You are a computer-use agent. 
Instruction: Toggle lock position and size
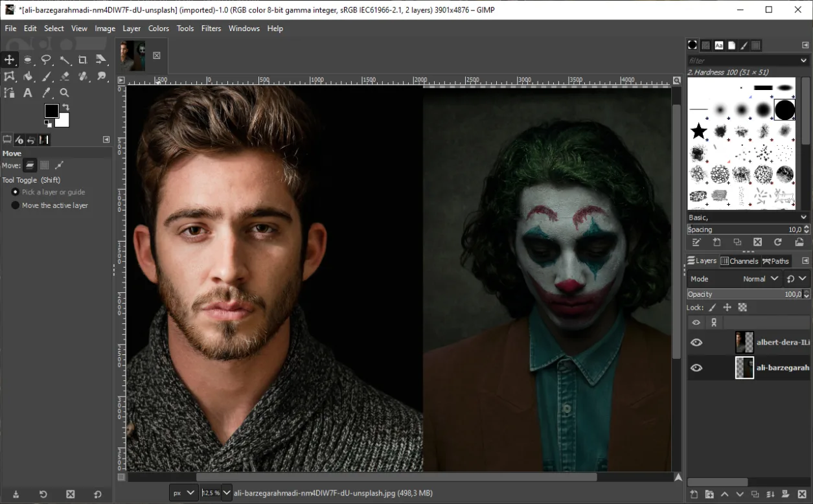click(727, 308)
